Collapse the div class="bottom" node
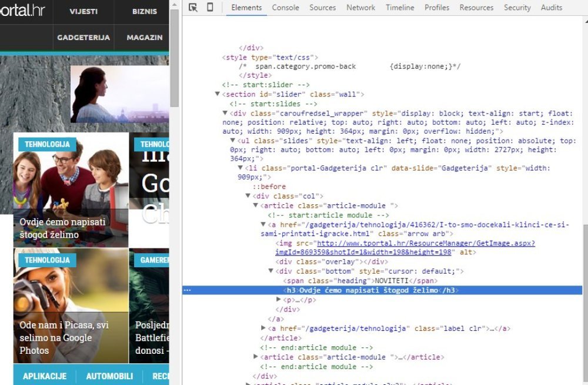Screen dimensions: 588x385 [270, 271]
